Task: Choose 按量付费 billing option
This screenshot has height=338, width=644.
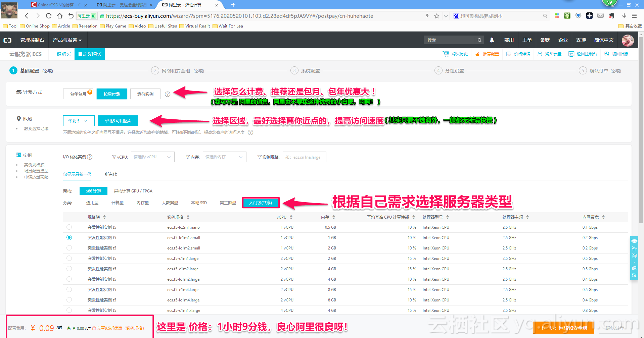Action: coord(112,94)
